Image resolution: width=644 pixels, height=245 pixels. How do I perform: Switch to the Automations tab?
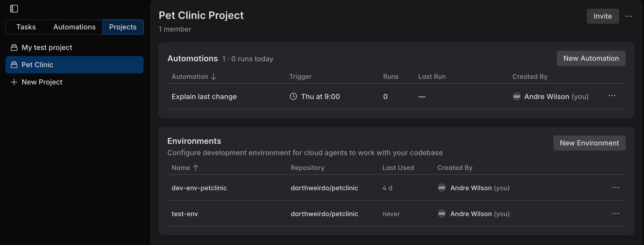tap(74, 27)
